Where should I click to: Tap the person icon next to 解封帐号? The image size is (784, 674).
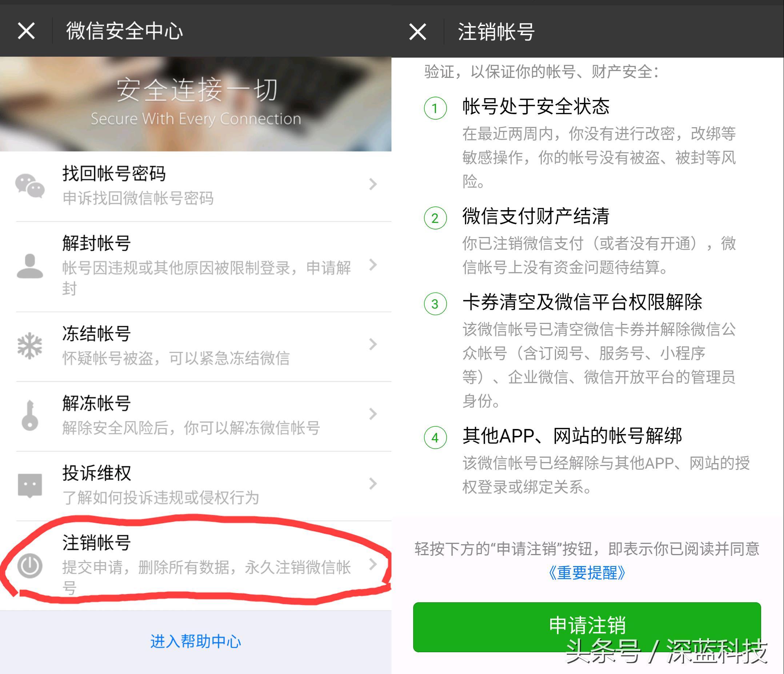click(30, 266)
